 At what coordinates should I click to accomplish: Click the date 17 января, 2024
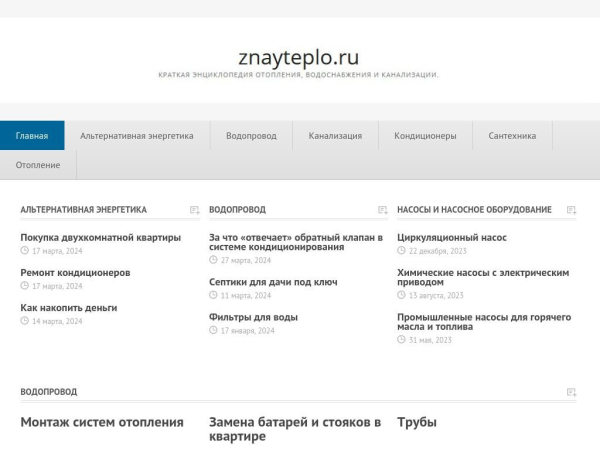click(x=248, y=331)
